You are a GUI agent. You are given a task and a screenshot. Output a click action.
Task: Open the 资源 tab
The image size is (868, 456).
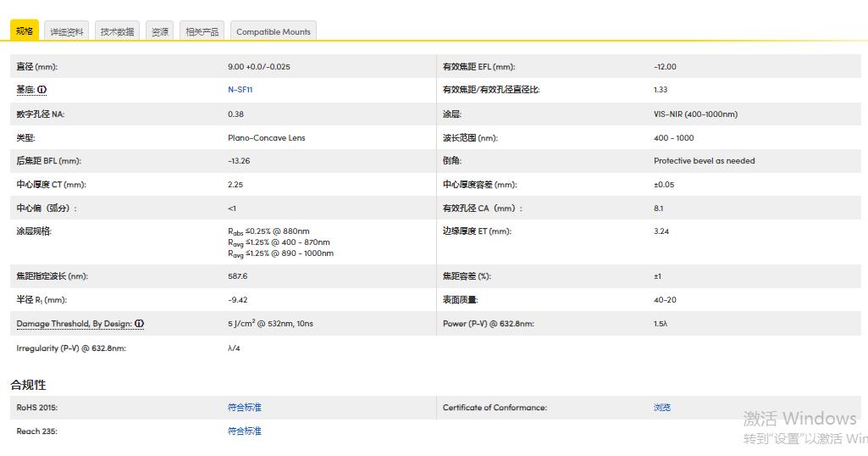(160, 31)
